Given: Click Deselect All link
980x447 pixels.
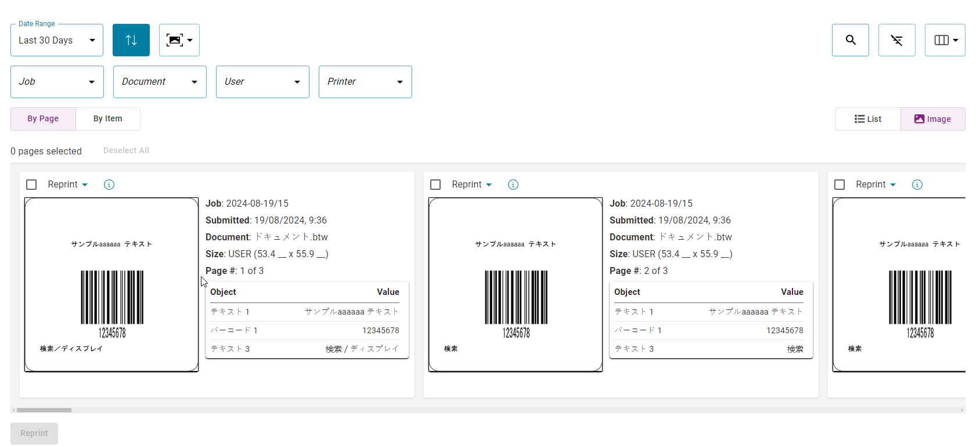Looking at the screenshot, I should click(126, 150).
